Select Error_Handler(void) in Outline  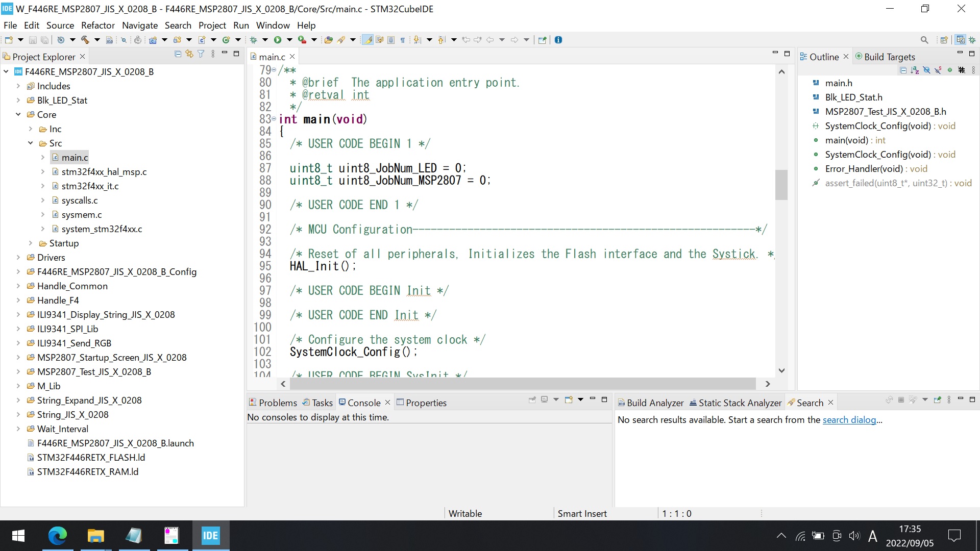876,169
